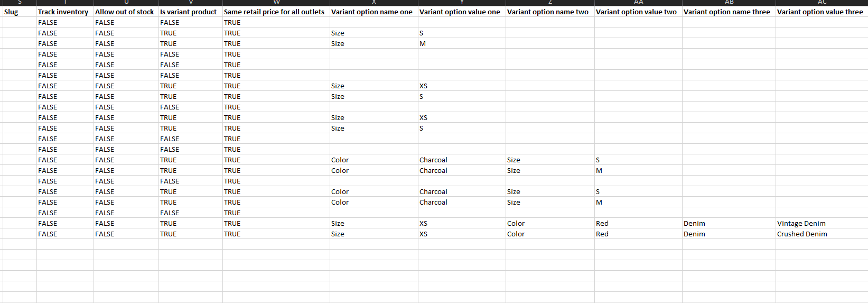Select the Allow out of stock header

126,12
